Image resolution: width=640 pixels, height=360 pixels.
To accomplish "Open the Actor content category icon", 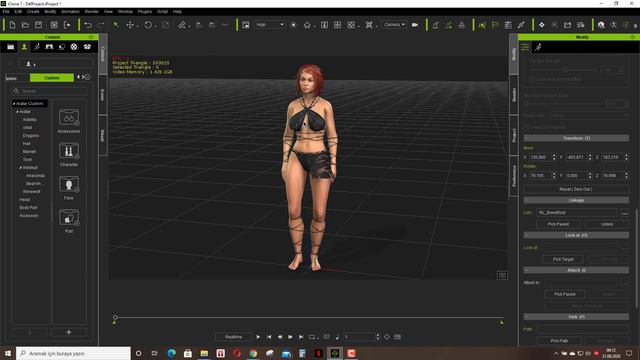I will [x=24, y=47].
